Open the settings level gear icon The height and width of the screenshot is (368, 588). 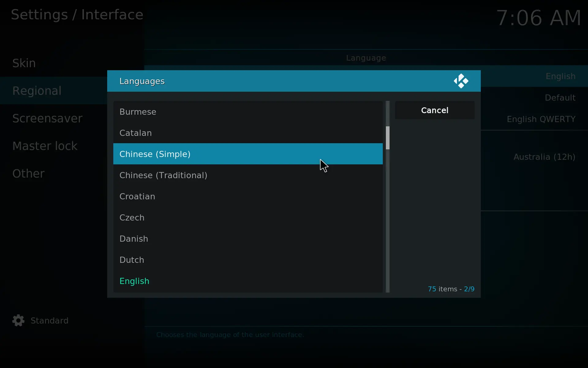coord(18,320)
